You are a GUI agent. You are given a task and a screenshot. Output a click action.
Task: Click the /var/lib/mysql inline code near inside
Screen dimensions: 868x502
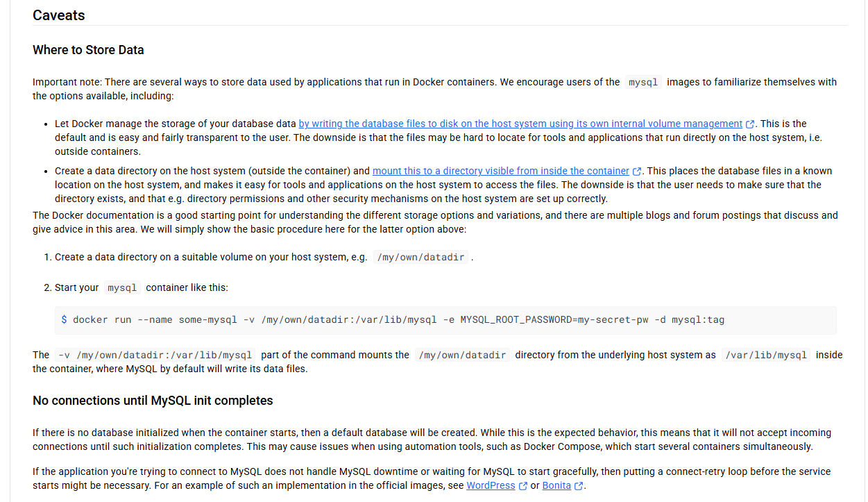click(766, 355)
